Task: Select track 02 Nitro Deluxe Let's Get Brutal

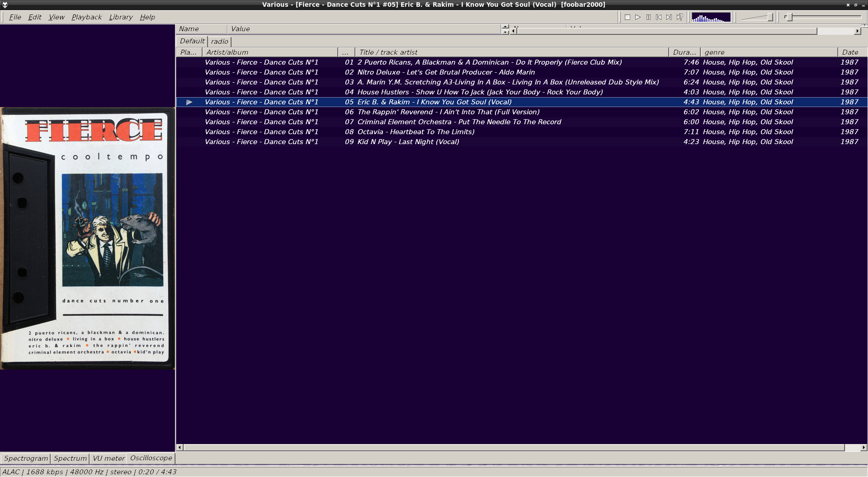Action: 522,72
